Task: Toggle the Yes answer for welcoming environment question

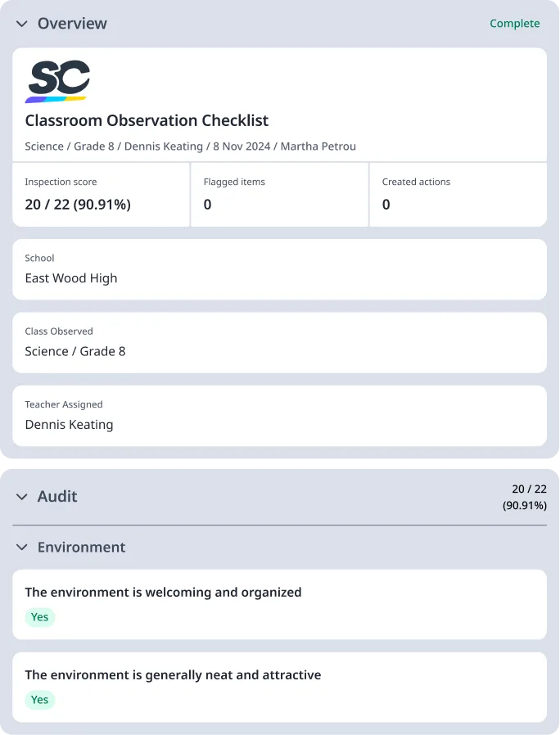Action: (39, 617)
